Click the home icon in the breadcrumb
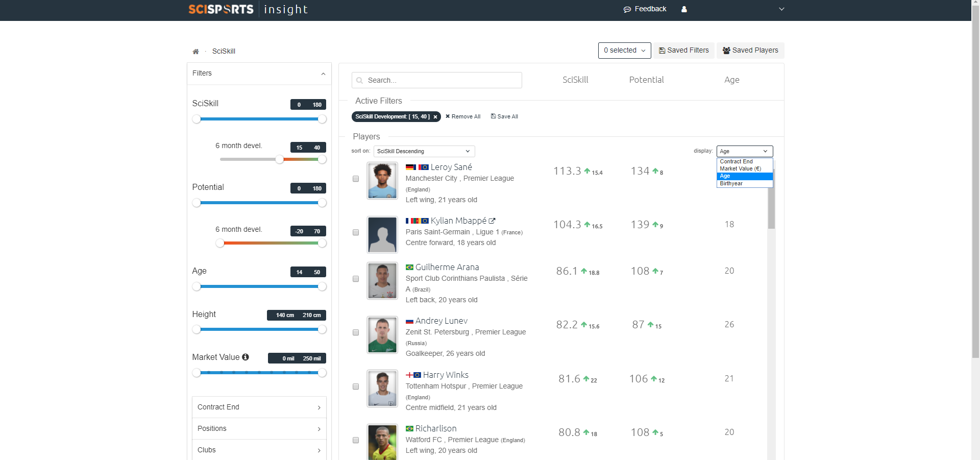The image size is (980, 460). click(x=195, y=52)
